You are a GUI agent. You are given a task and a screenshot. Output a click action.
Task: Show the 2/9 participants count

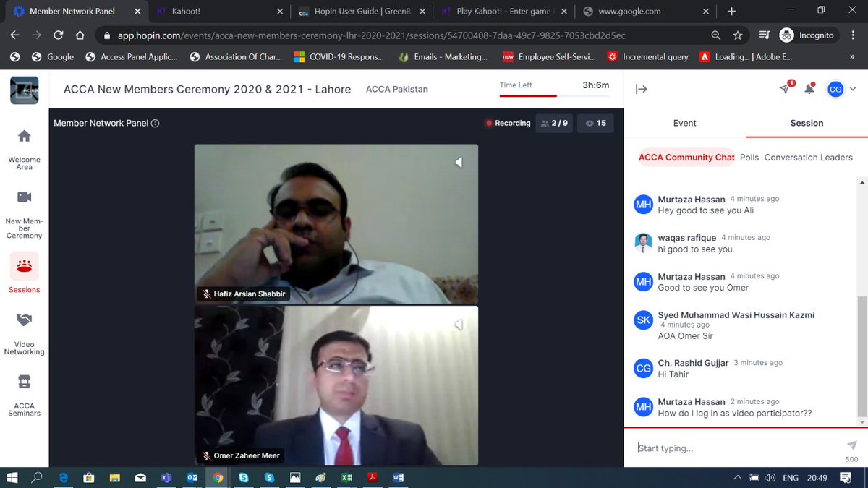[554, 124]
